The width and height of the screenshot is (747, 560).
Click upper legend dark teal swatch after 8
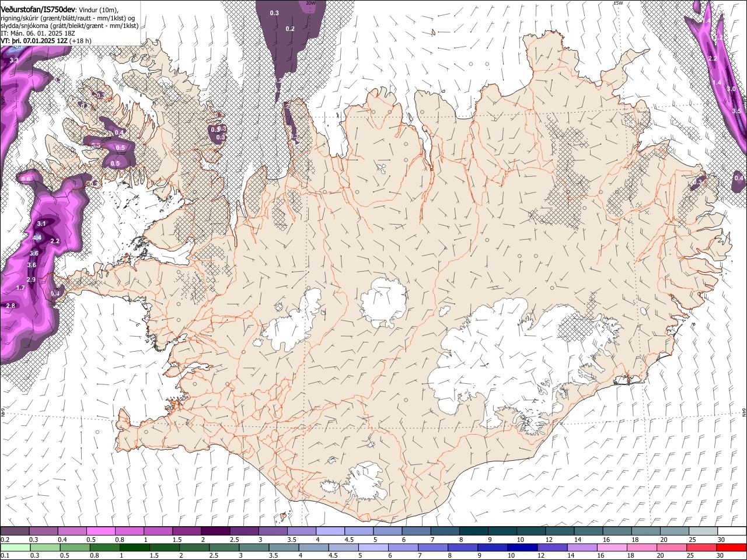(473, 531)
